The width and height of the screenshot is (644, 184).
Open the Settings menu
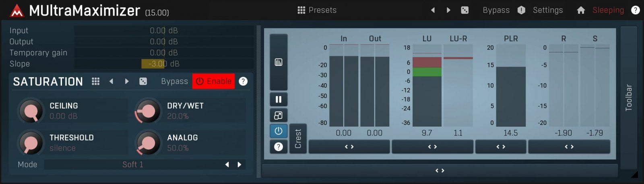(x=548, y=10)
